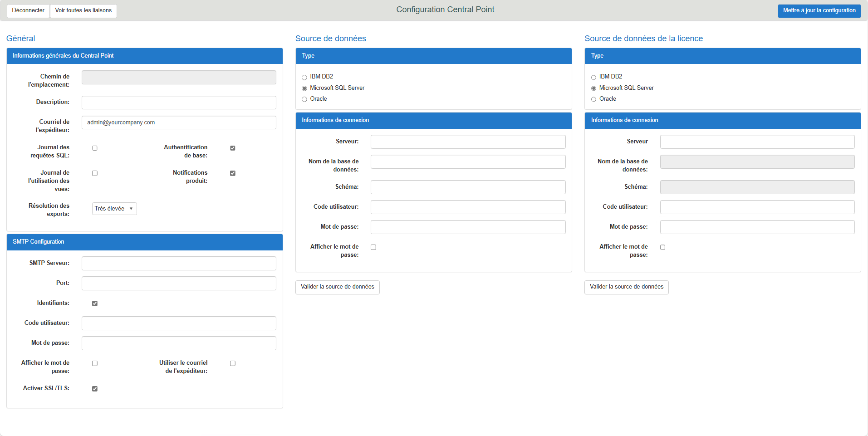Image resolution: width=868 pixels, height=436 pixels.
Task: Expand the Résolution des exports dropdown
Action: coord(114,209)
